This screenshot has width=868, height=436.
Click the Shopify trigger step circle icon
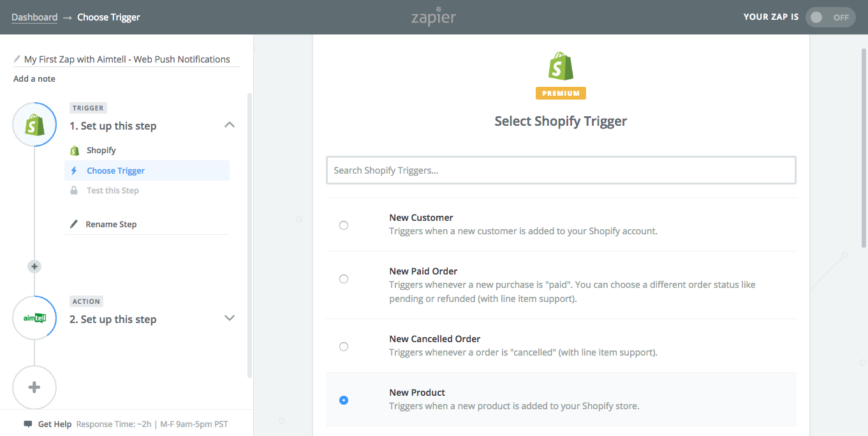click(x=34, y=124)
